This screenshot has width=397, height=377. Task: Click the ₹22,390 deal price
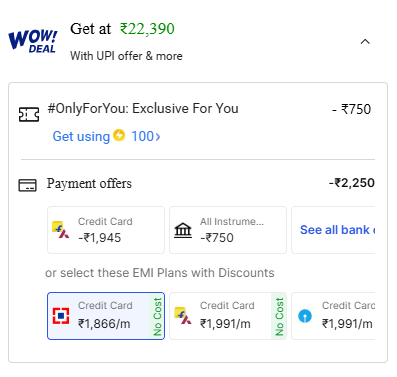(147, 29)
